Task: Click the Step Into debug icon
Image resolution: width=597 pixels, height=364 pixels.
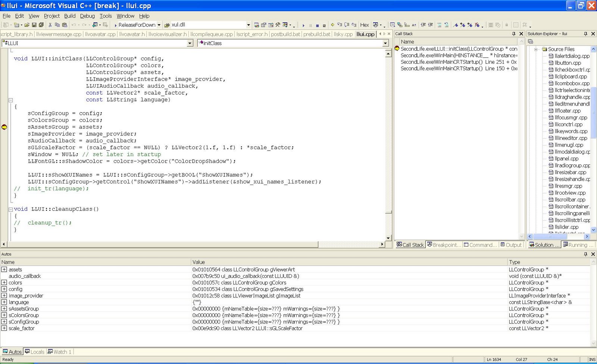Action: click(340, 25)
